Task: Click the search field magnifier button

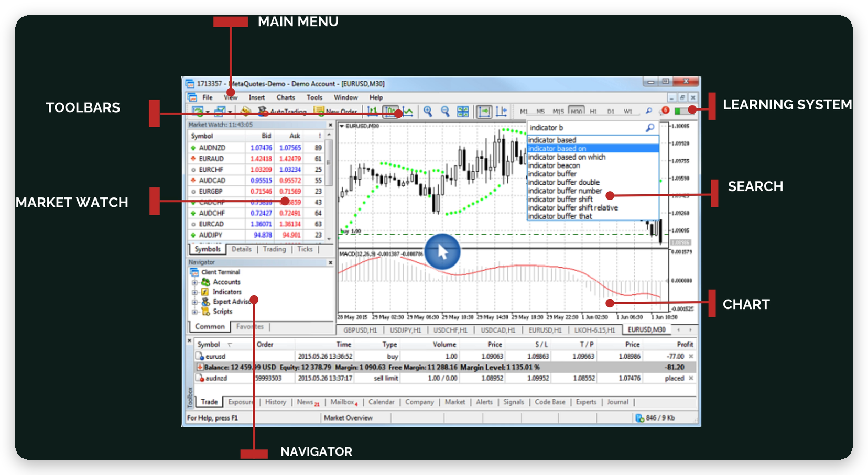Action: (x=650, y=128)
